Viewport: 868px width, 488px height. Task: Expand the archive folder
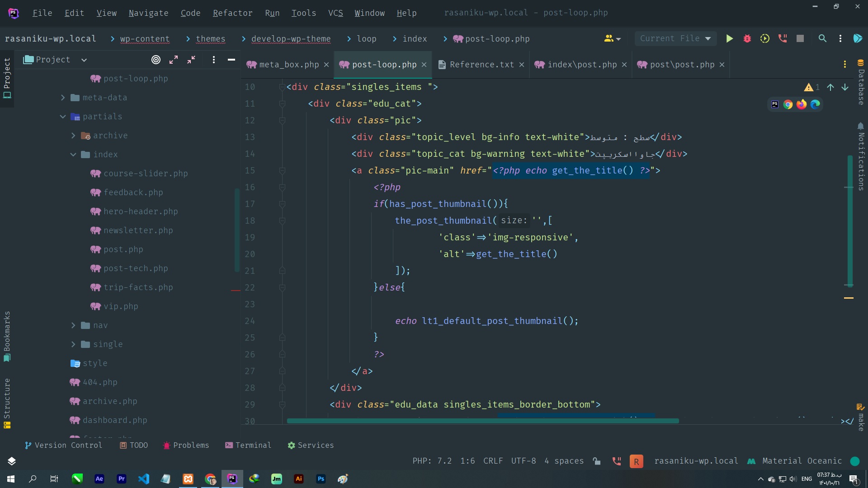(x=73, y=136)
